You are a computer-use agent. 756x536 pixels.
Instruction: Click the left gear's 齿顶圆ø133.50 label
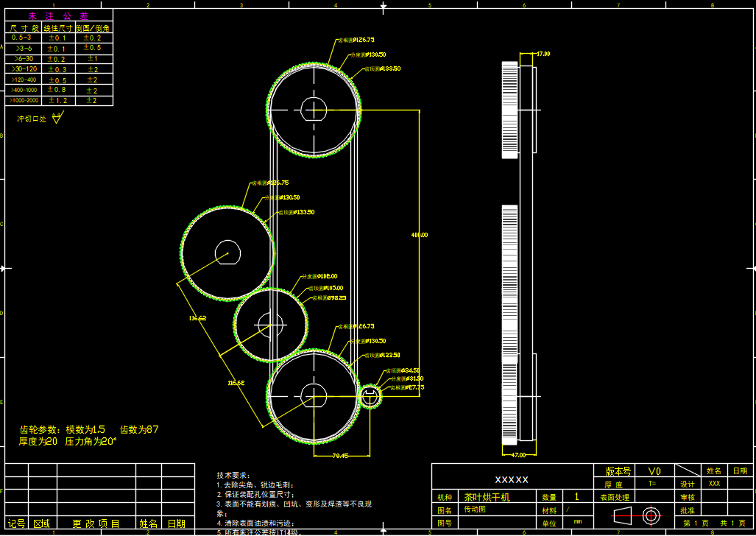(x=297, y=212)
